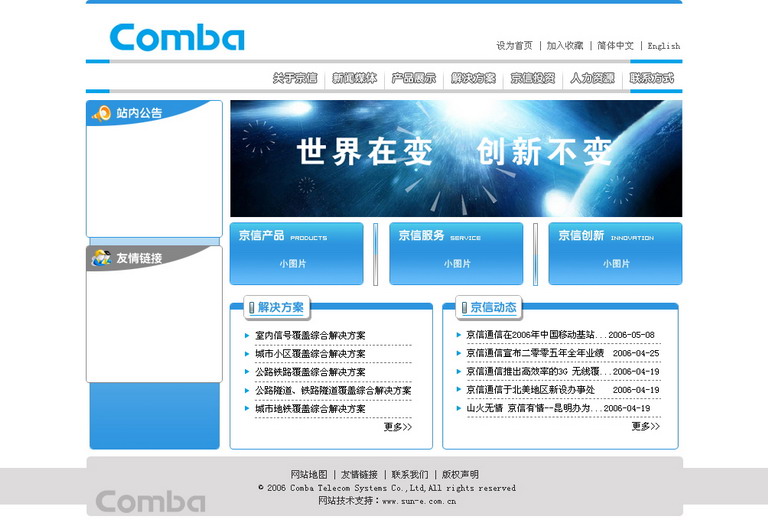The height and width of the screenshot is (520, 768).
Task: Open news 京信通信于北美地区新设办事处
Action: coord(530,390)
